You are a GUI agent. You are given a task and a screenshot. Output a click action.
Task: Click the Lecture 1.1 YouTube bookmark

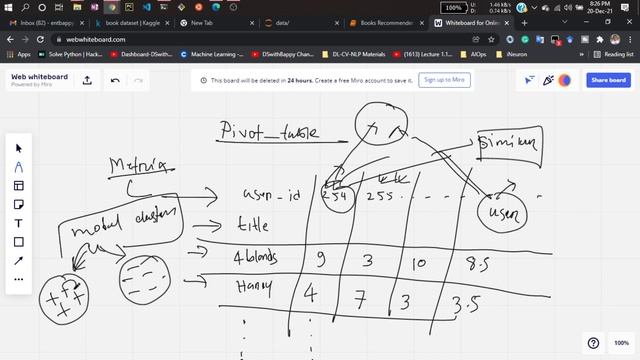pyautogui.click(x=423, y=54)
